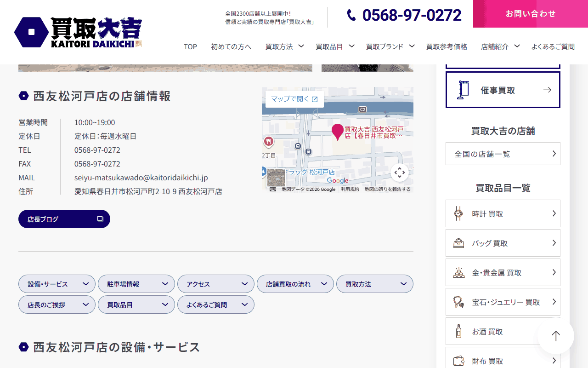Image resolution: width=588 pixels, height=368 pixels.
Task: Jump to よくあるご質問 anchor button
Action: pyautogui.click(x=216, y=305)
